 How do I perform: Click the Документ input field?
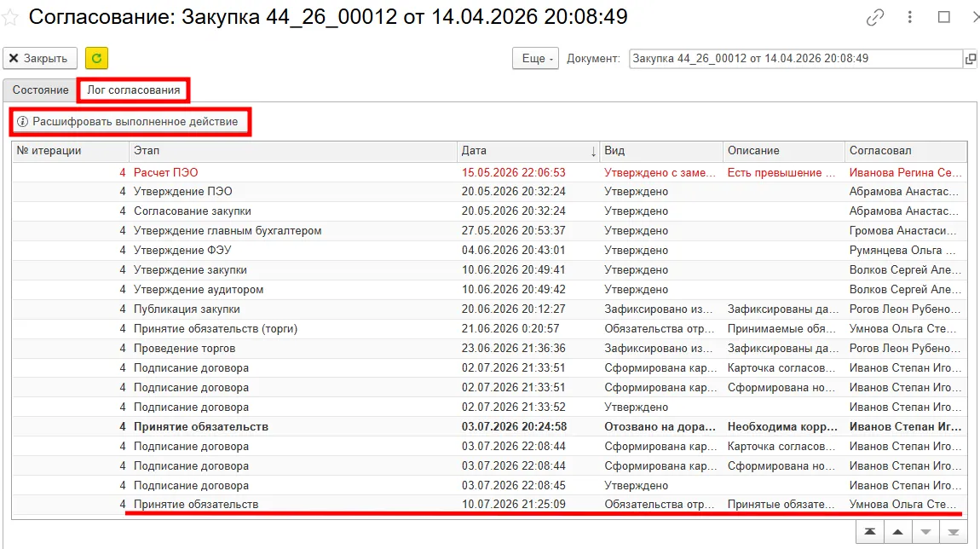(x=796, y=59)
